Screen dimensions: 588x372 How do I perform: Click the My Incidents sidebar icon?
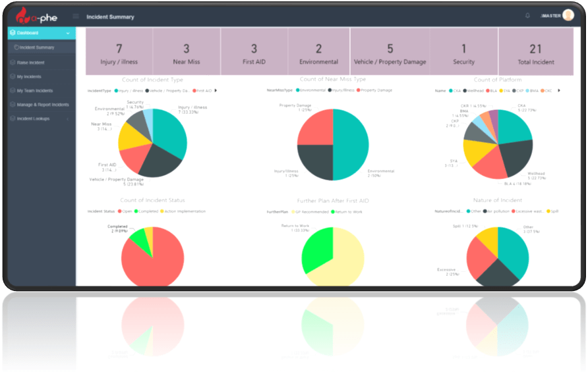point(13,76)
